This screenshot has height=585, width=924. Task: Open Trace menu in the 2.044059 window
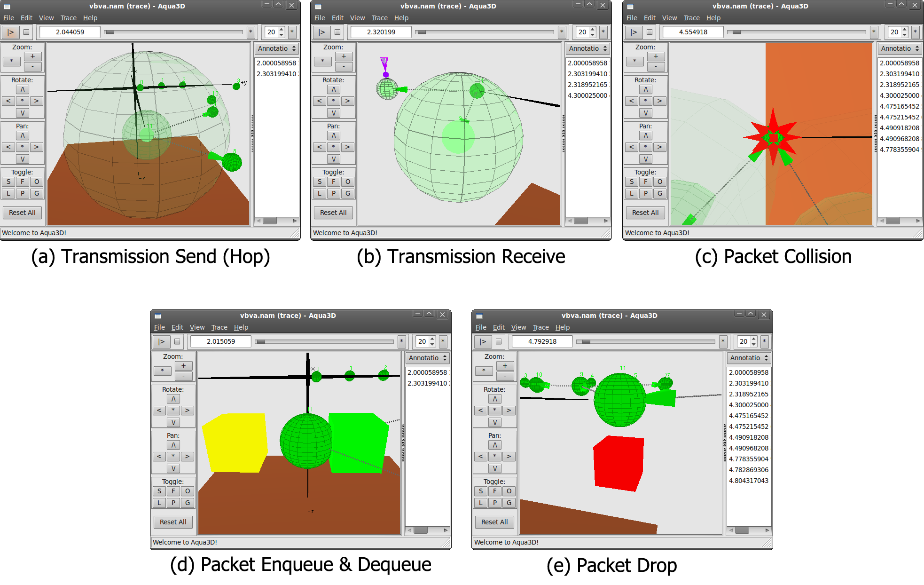pos(68,18)
